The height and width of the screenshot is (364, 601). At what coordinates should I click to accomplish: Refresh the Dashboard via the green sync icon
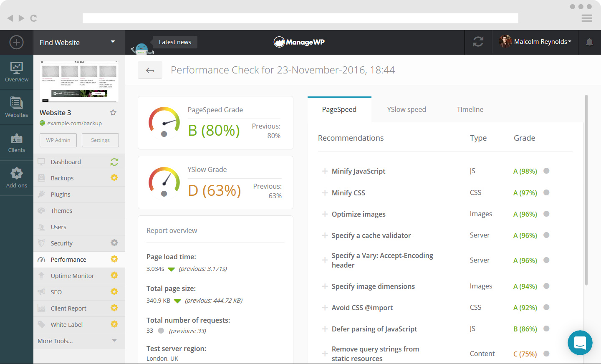(x=114, y=162)
